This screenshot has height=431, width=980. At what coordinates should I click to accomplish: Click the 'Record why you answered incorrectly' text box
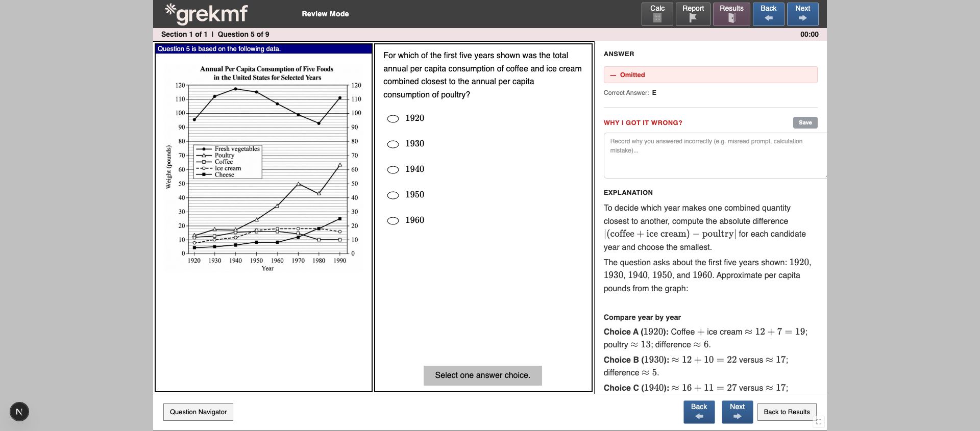(715, 156)
